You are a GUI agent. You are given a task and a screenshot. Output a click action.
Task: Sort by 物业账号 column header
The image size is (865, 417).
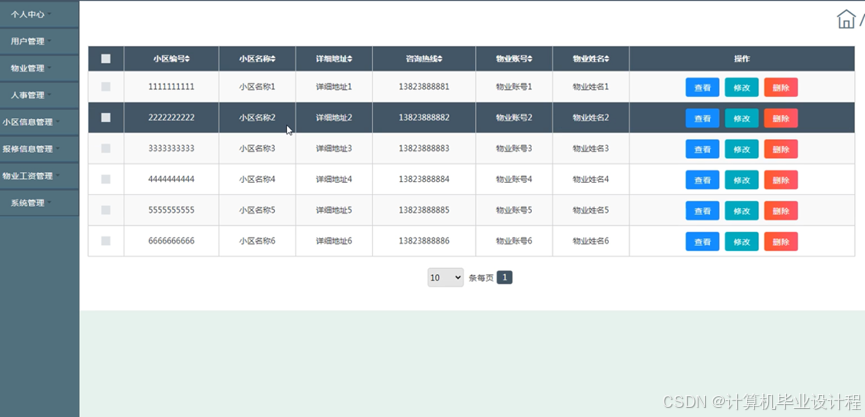[514, 58]
